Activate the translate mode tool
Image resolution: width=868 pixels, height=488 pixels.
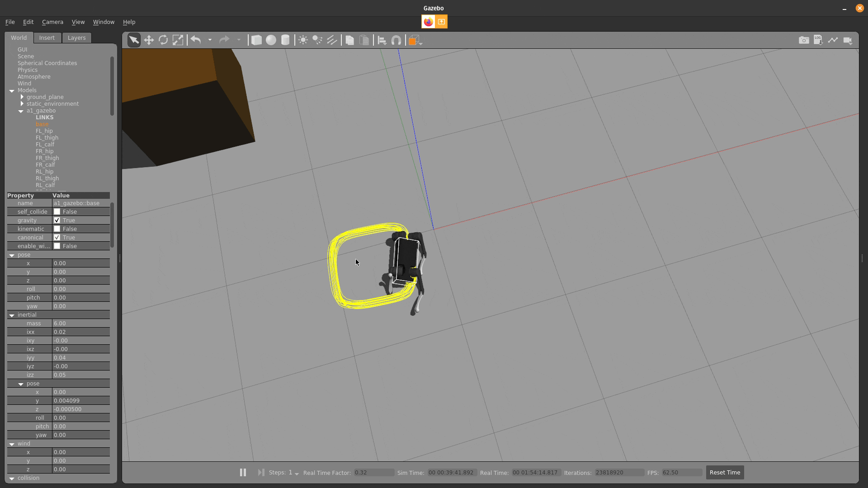[149, 40]
